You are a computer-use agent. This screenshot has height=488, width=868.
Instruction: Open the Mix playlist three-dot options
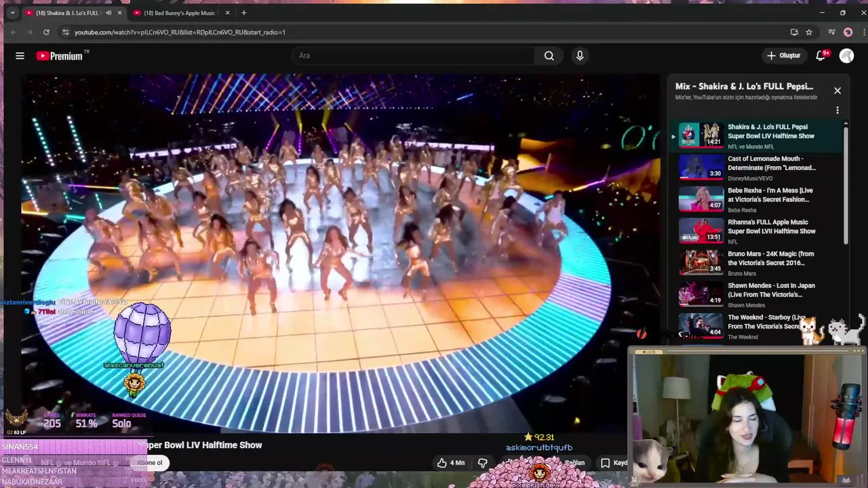click(x=837, y=110)
